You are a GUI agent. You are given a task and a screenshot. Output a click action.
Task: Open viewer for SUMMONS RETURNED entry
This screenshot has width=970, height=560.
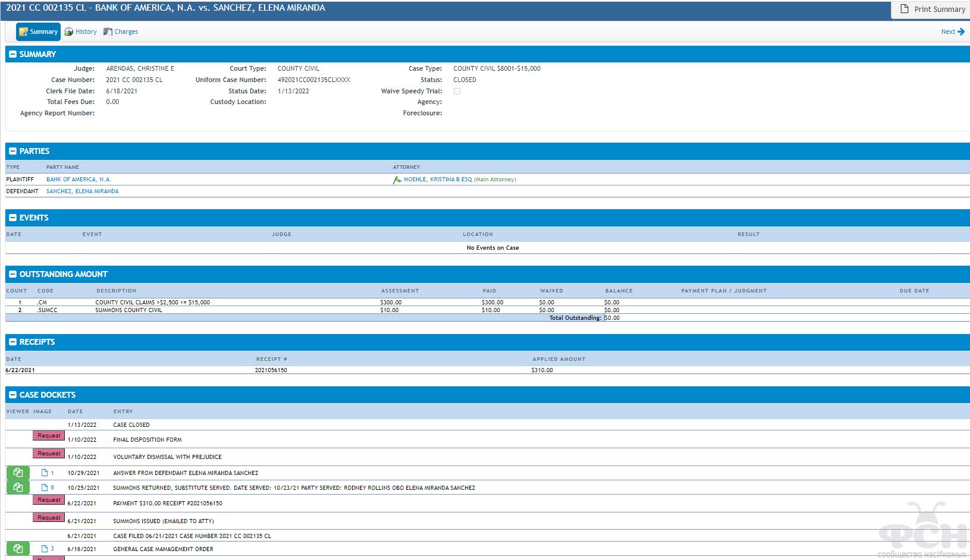coord(18,487)
